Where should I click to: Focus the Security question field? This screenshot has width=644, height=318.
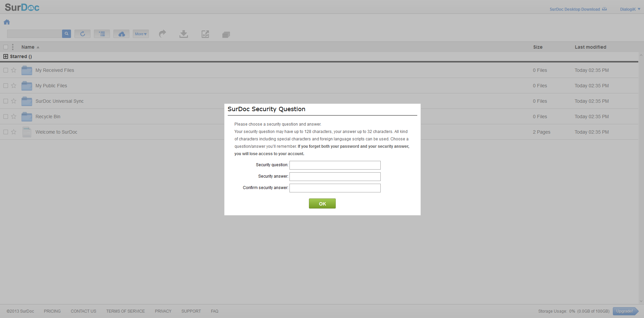pyautogui.click(x=335, y=165)
